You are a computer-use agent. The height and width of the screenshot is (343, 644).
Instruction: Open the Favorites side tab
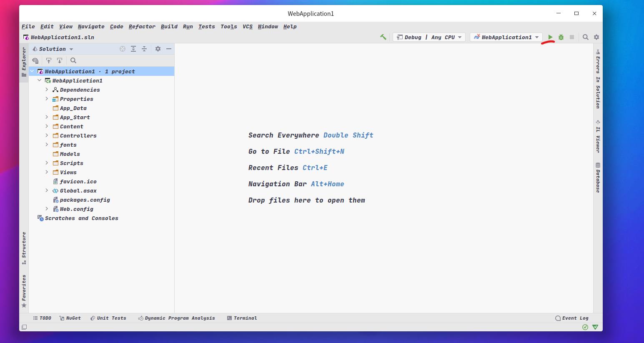24,291
